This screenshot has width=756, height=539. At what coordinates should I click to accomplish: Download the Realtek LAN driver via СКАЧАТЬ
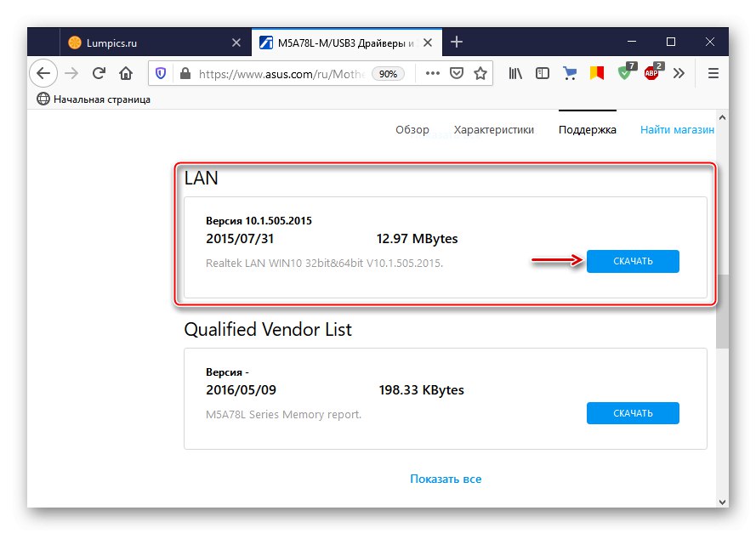(633, 261)
